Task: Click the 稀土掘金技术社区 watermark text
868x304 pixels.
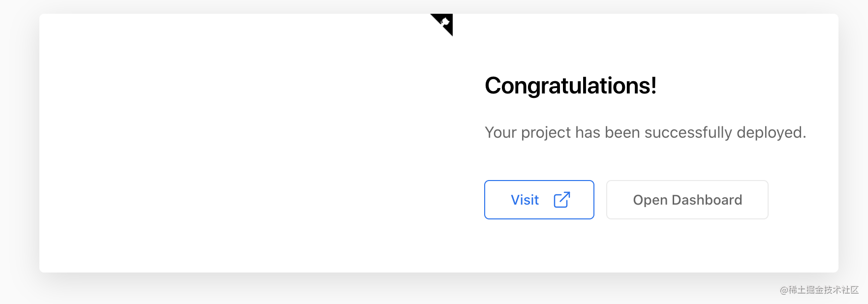Action: tap(824, 290)
